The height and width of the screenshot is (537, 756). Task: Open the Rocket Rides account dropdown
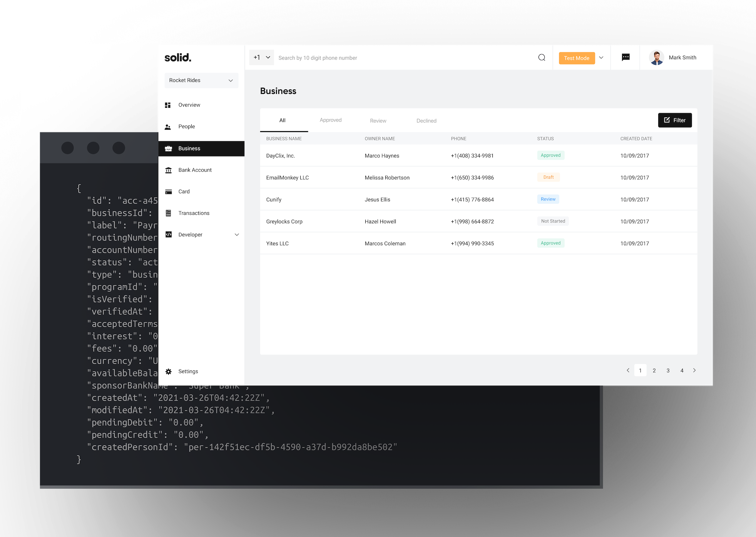point(201,80)
